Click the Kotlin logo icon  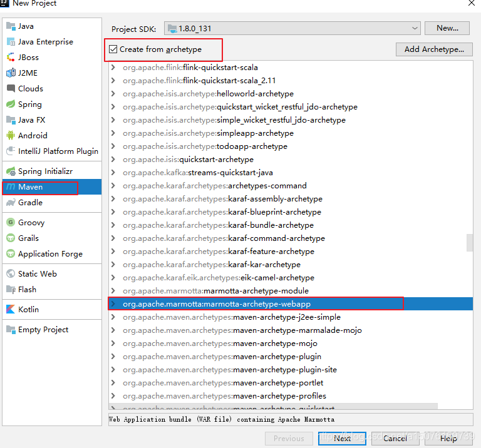[11, 310]
